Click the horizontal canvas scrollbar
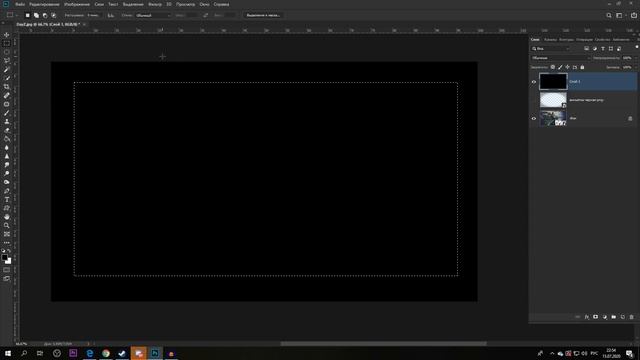This screenshot has height=360, width=640. coord(383,344)
